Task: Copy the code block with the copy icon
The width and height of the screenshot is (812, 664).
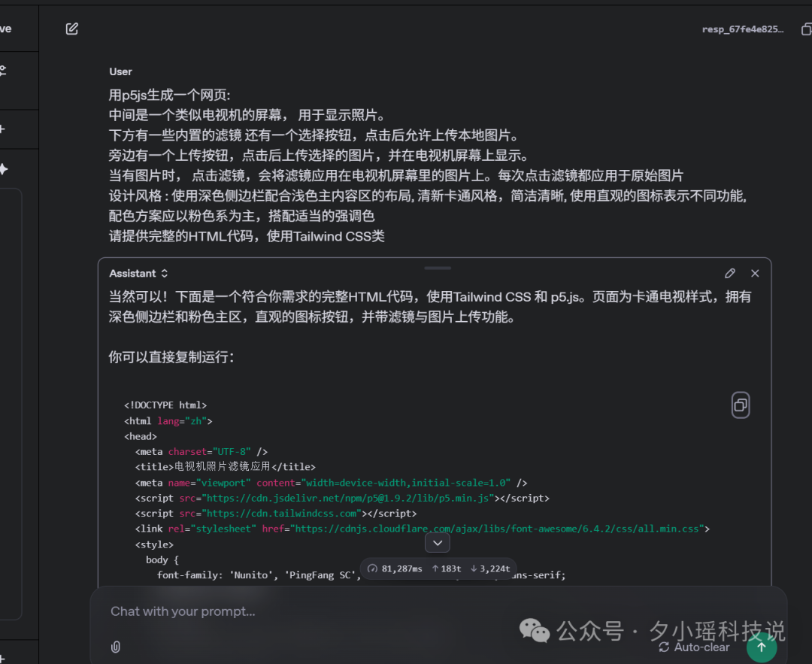Action: point(741,405)
